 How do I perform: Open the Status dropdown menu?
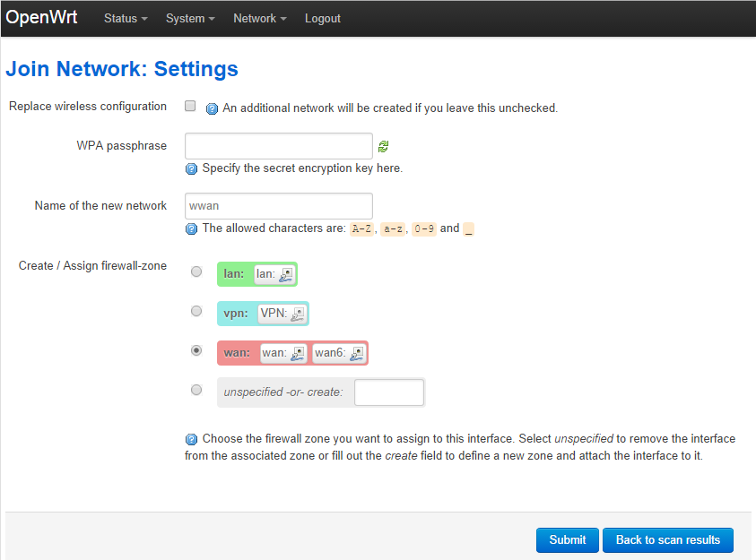pyautogui.click(x=126, y=19)
